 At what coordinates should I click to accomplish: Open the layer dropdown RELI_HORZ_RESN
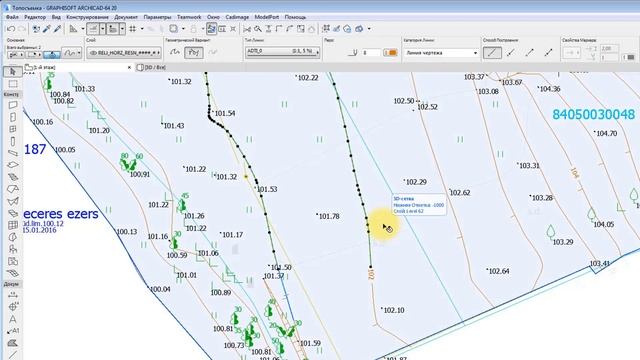[124, 53]
